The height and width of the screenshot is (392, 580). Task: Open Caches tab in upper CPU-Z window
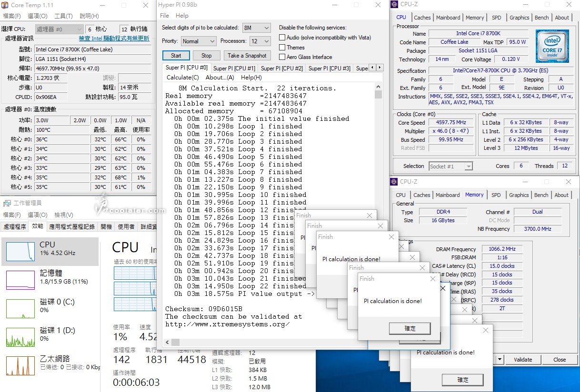coord(422,18)
